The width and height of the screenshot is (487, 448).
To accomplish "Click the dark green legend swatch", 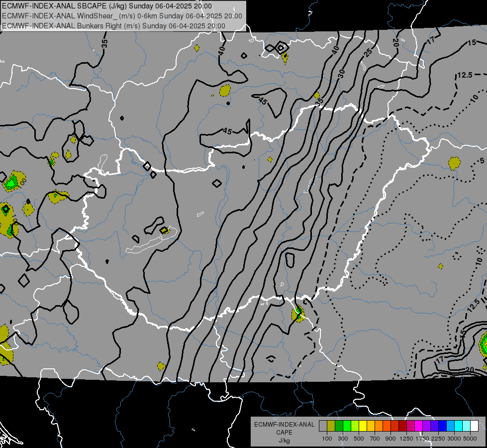I will (339, 426).
